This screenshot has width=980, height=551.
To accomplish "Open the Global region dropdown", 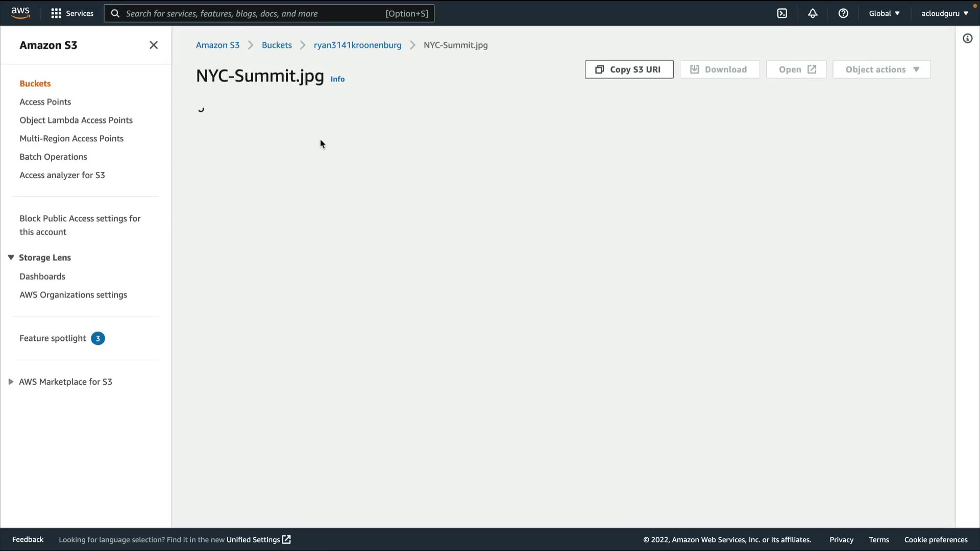I will (884, 13).
